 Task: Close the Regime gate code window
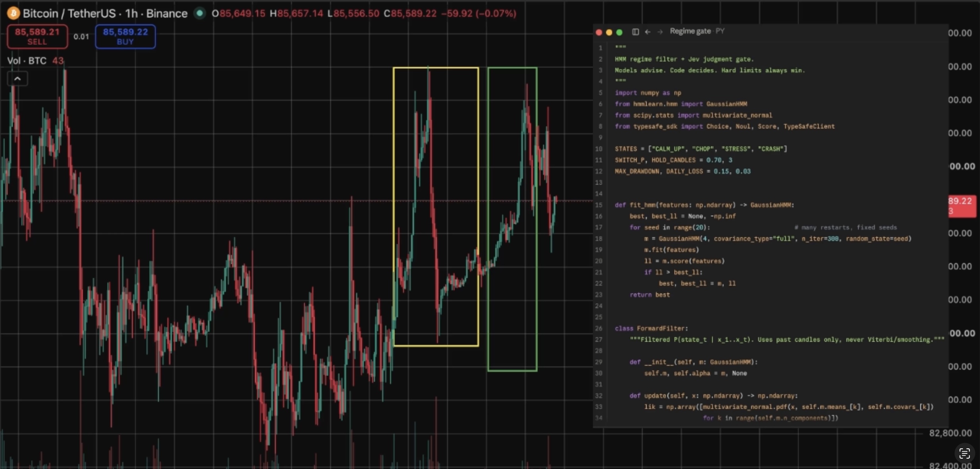(x=599, y=32)
